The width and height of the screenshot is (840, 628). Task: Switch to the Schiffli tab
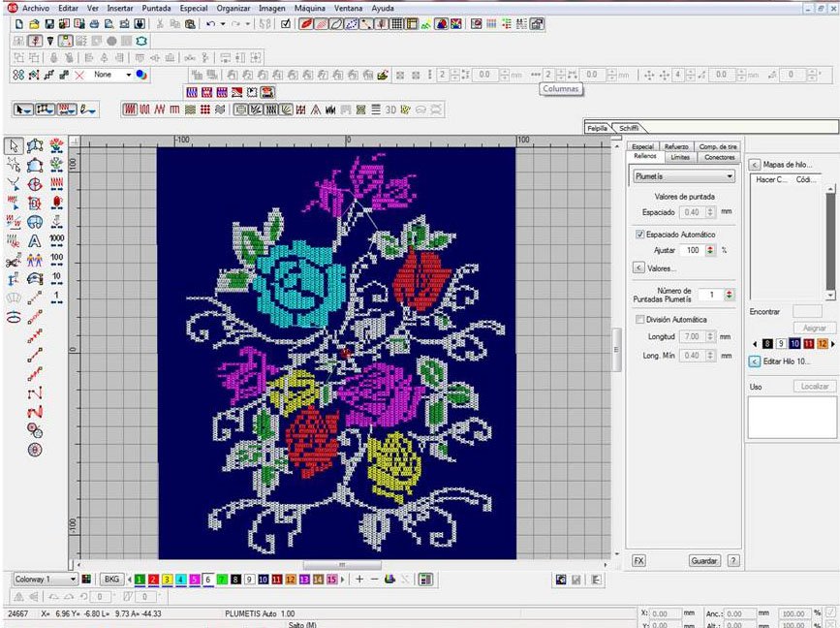[x=629, y=128]
